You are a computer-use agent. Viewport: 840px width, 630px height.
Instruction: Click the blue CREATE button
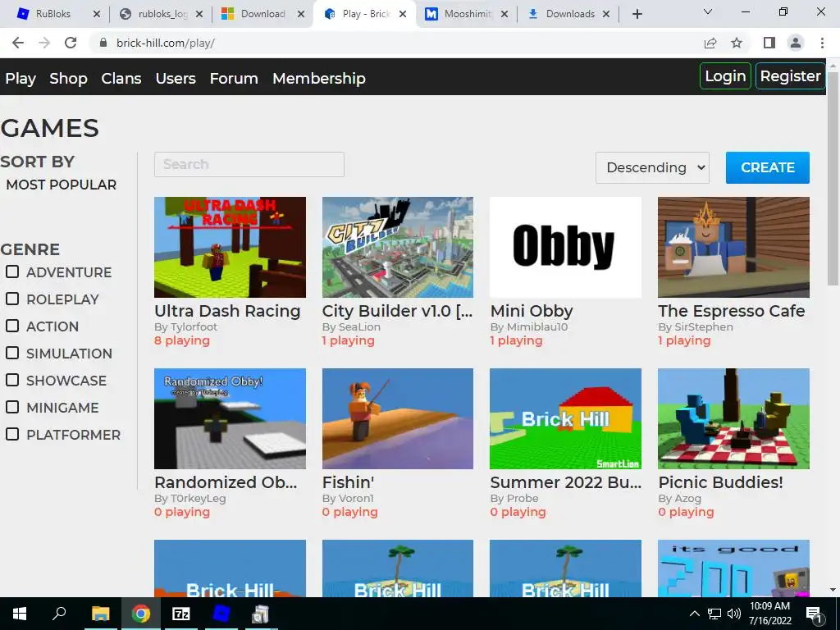click(x=767, y=167)
